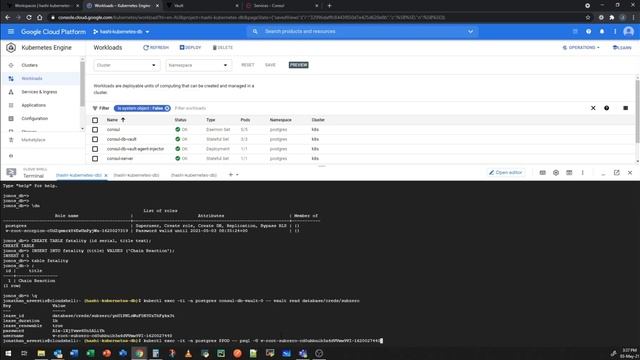Open Cloud Shell in a new window
The width and height of the screenshot is (640, 360).
point(616,173)
